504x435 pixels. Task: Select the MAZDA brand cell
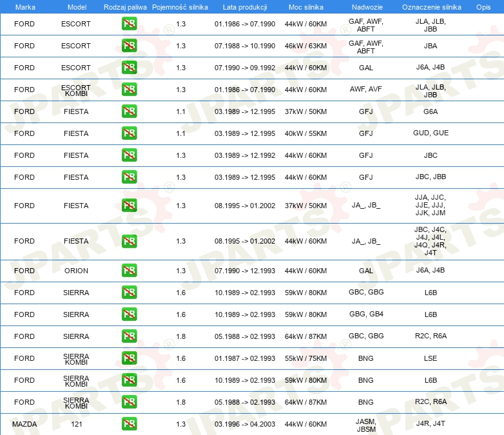[24, 424]
